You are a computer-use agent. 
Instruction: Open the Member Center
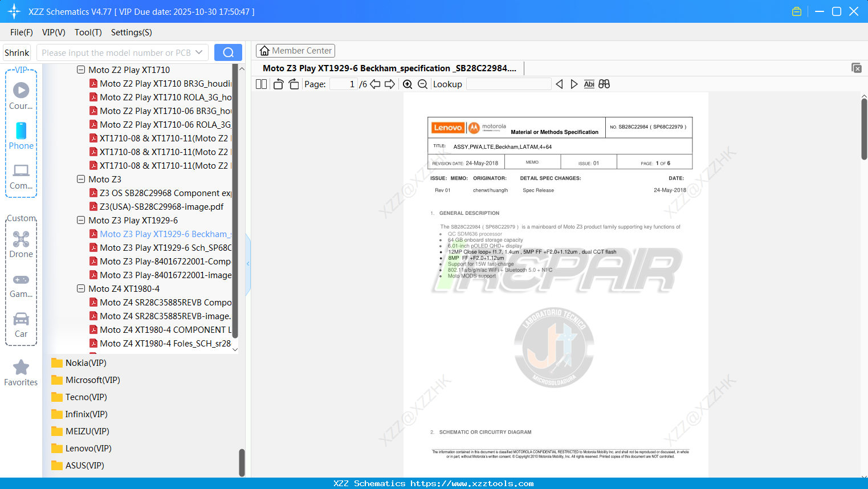[x=295, y=51]
